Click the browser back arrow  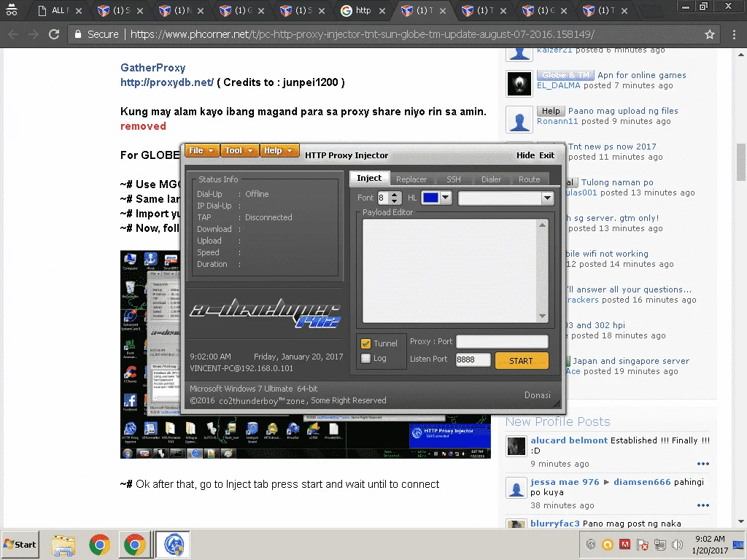13,34
